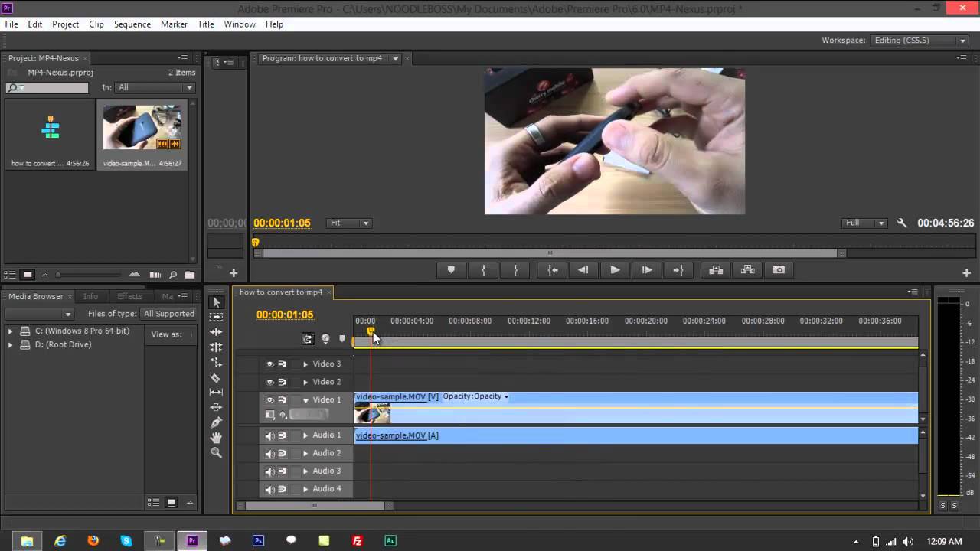Expand the C: drive in Media Browser

click(x=11, y=331)
